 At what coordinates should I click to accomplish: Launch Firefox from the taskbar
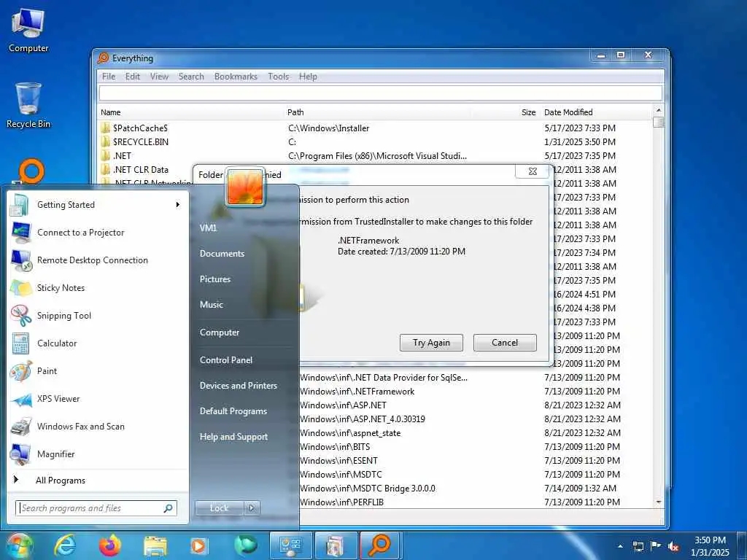(x=109, y=545)
